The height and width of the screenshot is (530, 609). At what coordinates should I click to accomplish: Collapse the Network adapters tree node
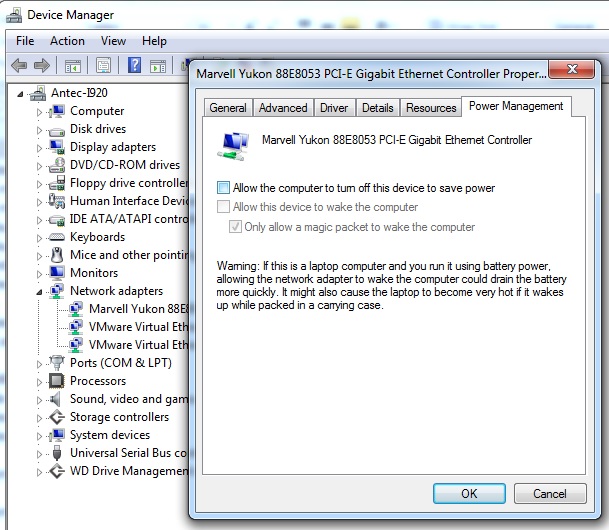[41, 291]
